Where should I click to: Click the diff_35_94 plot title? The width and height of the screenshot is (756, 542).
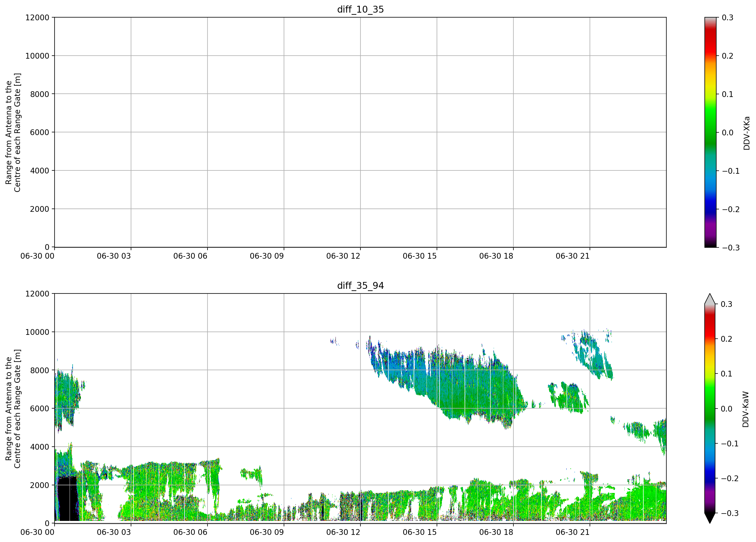[360, 286]
